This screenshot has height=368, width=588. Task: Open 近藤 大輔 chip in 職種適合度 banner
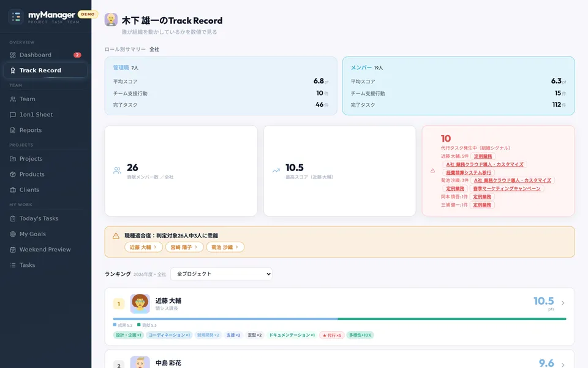coord(143,247)
